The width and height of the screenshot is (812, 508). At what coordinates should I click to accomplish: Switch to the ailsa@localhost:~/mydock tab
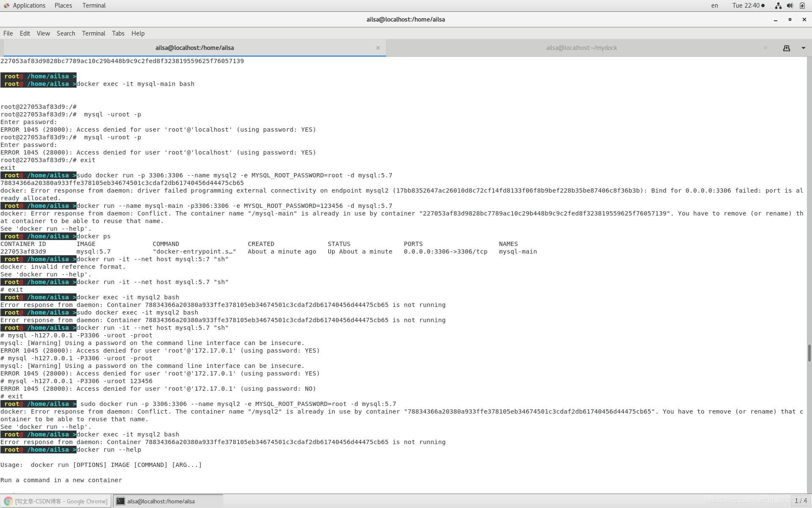581,48
